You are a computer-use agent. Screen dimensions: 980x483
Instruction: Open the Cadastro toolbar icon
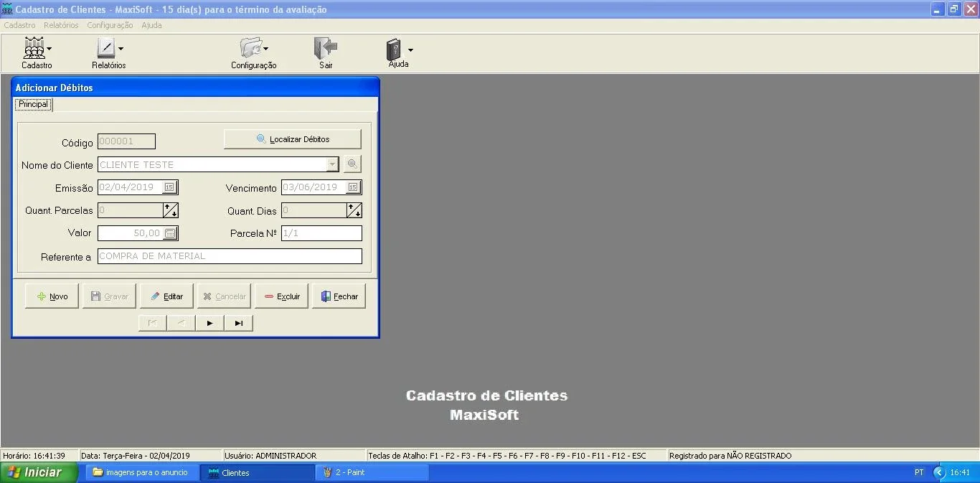[34, 48]
